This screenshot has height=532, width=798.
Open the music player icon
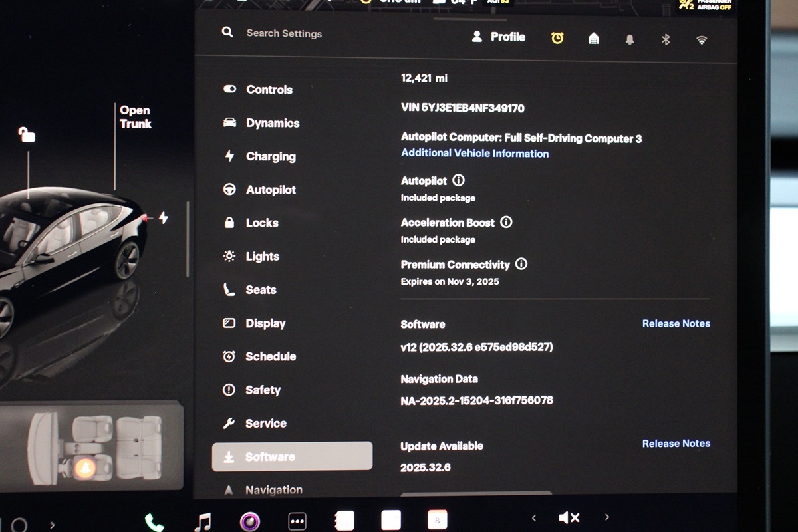pos(203,521)
